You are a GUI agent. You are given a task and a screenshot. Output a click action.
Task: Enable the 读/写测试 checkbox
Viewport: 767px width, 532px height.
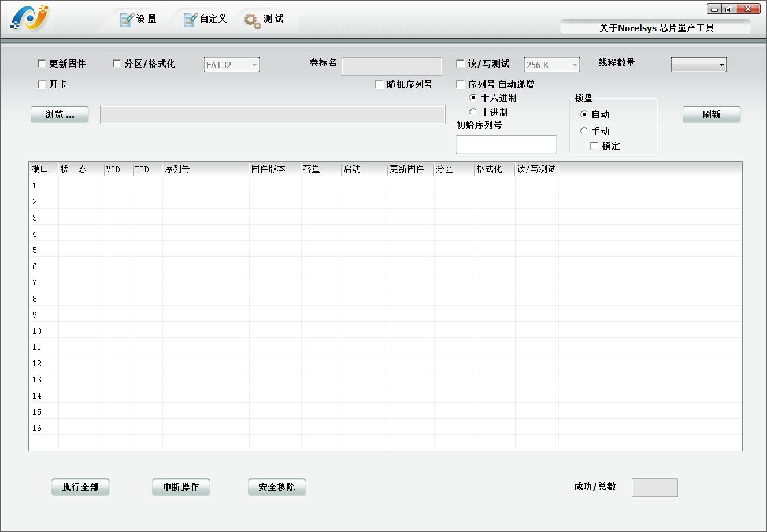(x=461, y=64)
